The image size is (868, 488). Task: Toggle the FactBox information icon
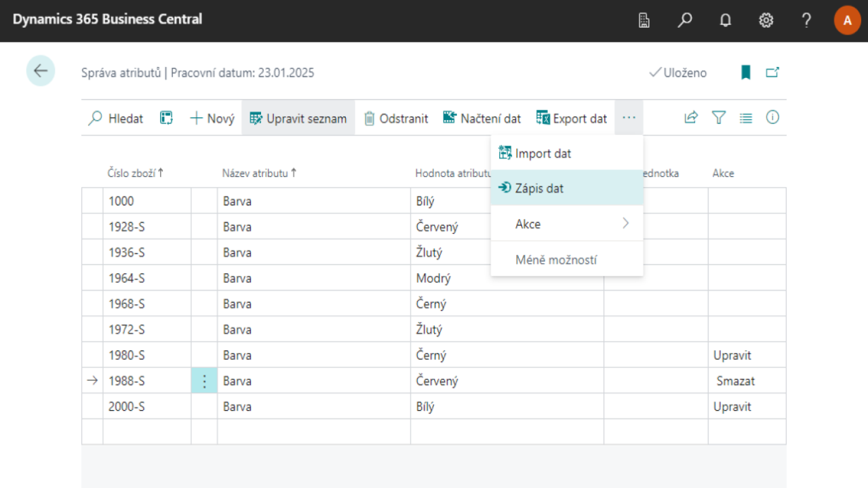772,118
